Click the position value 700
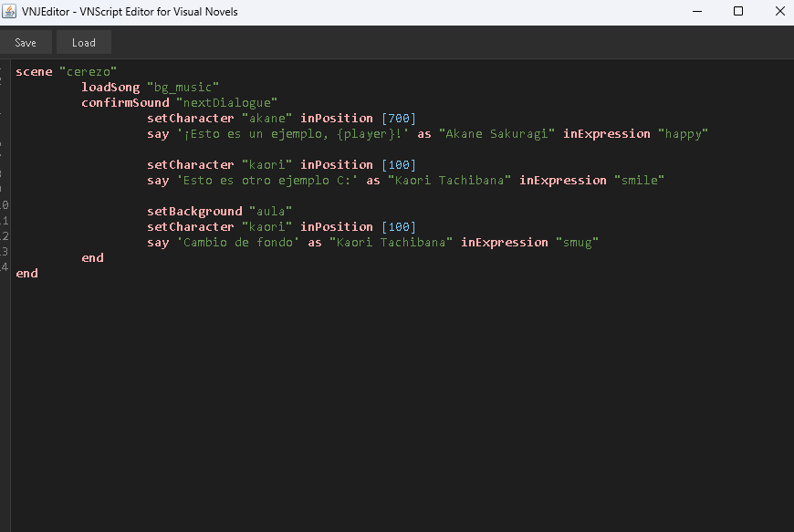Viewport: 794px width, 532px height. pos(399,118)
